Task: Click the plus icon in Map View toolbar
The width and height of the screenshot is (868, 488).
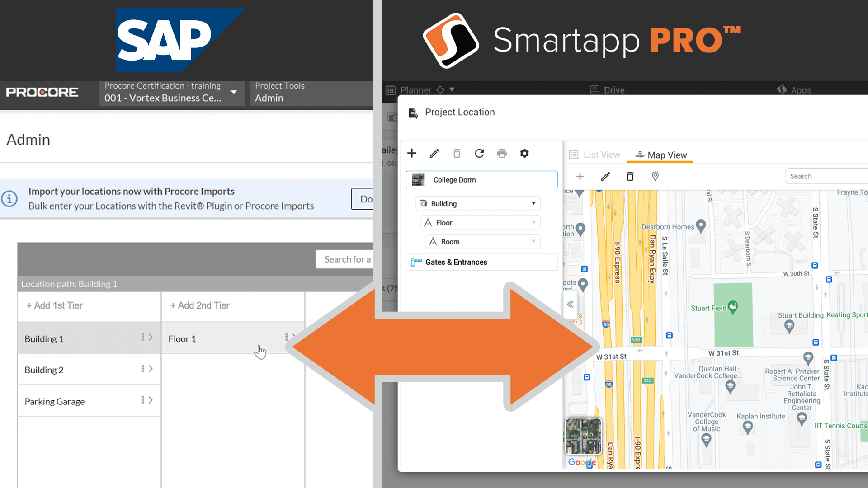Action: click(580, 176)
